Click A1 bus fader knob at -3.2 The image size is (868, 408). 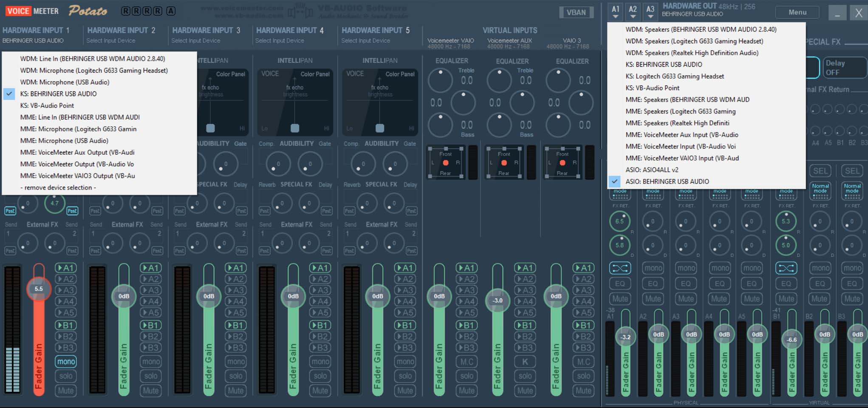626,337
